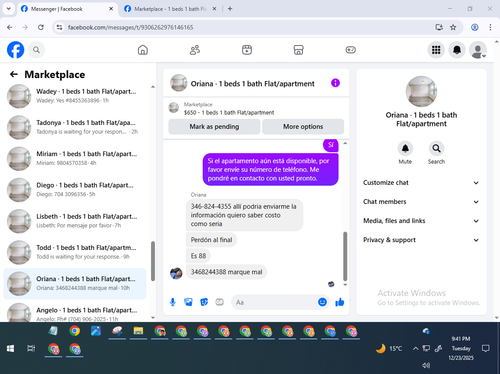The image size is (500, 374).
Task: Switch to the Messenger | Facebook tab
Action: point(67,9)
